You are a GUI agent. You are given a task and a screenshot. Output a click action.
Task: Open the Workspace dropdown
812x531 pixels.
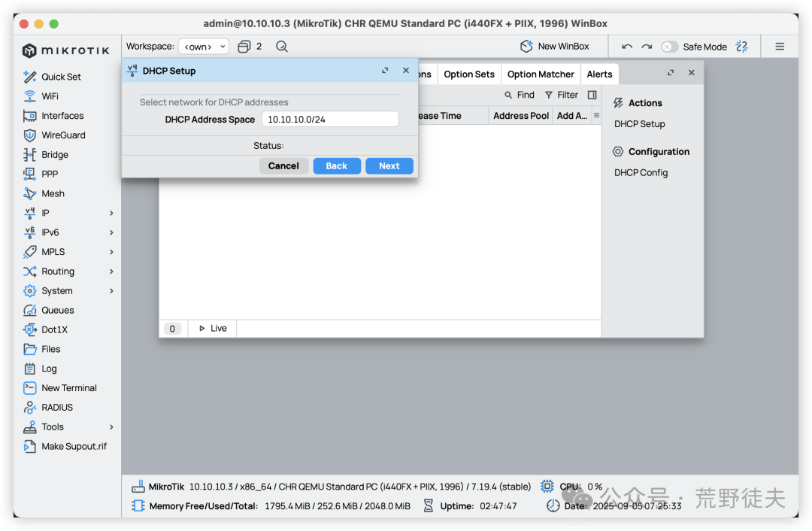(x=204, y=47)
